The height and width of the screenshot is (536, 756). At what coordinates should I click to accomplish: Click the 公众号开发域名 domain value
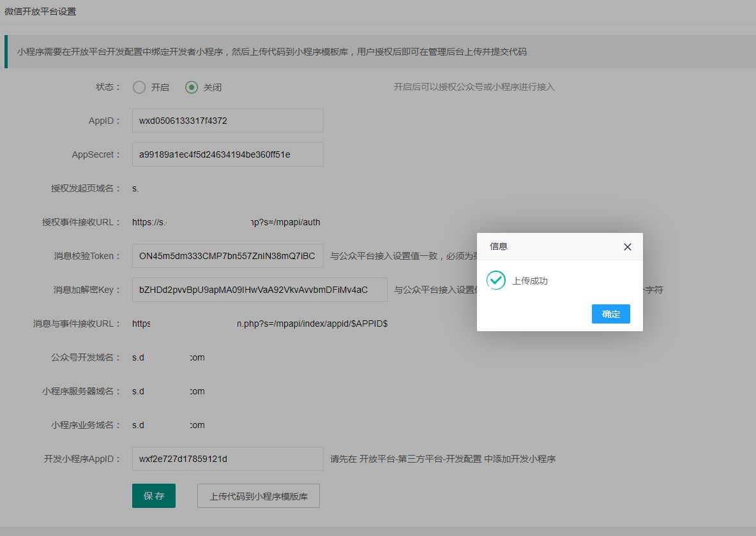pyautogui.click(x=168, y=357)
